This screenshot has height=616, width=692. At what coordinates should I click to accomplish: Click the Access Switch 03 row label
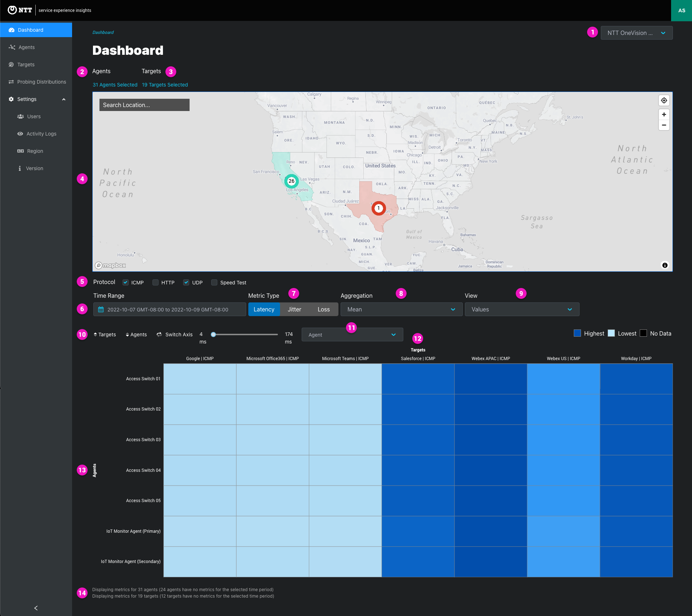(143, 440)
